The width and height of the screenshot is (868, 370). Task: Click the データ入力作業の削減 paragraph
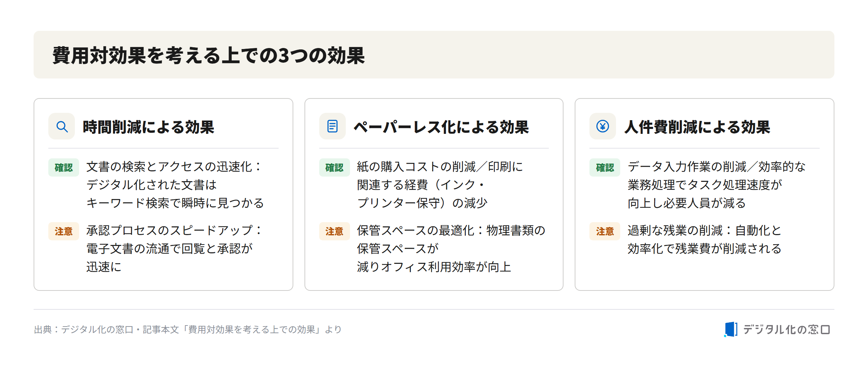716,185
